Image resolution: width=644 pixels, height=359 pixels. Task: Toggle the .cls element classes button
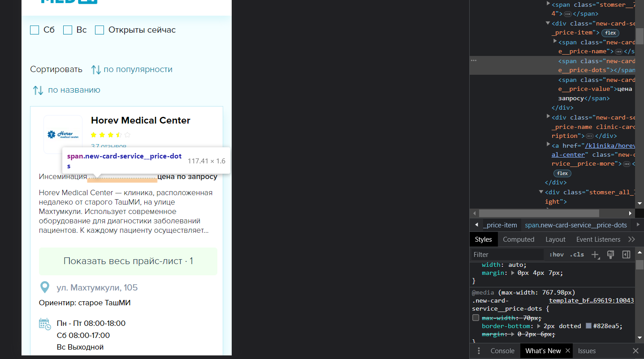coord(577,255)
